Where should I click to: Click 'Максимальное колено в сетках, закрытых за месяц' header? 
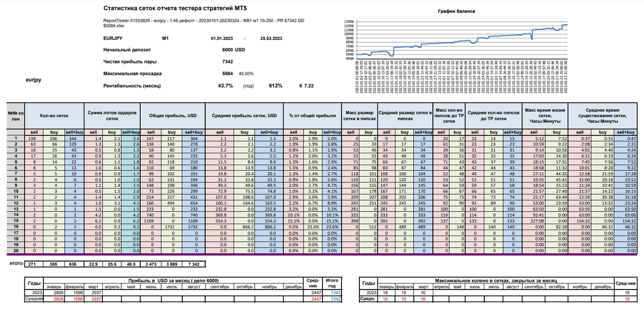point(495,281)
